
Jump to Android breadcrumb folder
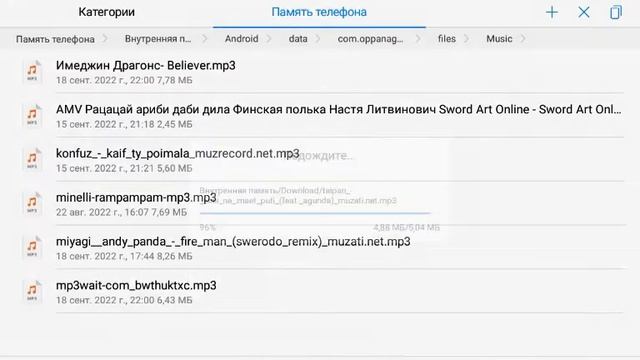(x=242, y=39)
